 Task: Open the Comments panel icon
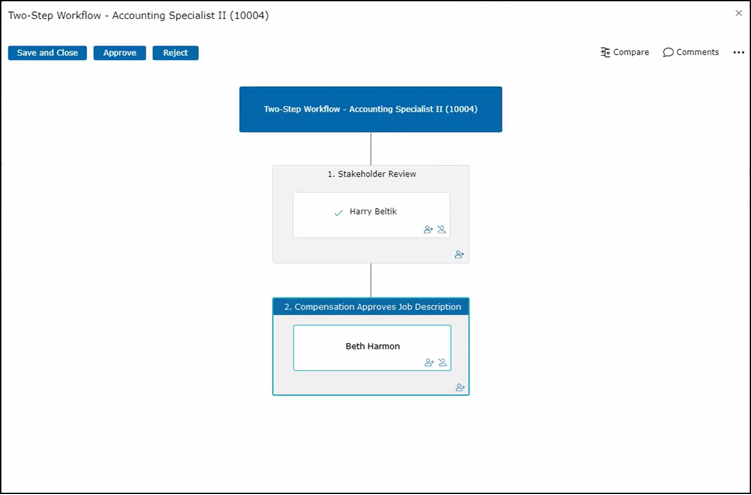[668, 53]
